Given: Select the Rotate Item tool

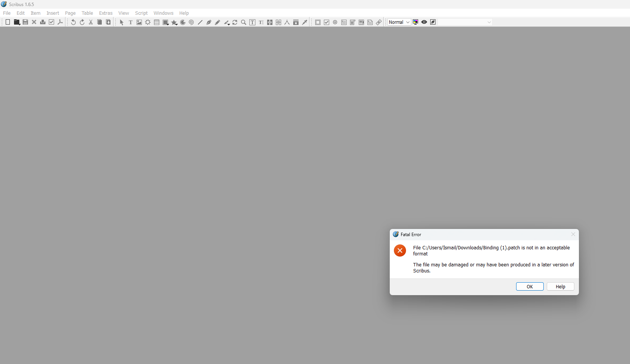Looking at the screenshot, I should click(235, 22).
